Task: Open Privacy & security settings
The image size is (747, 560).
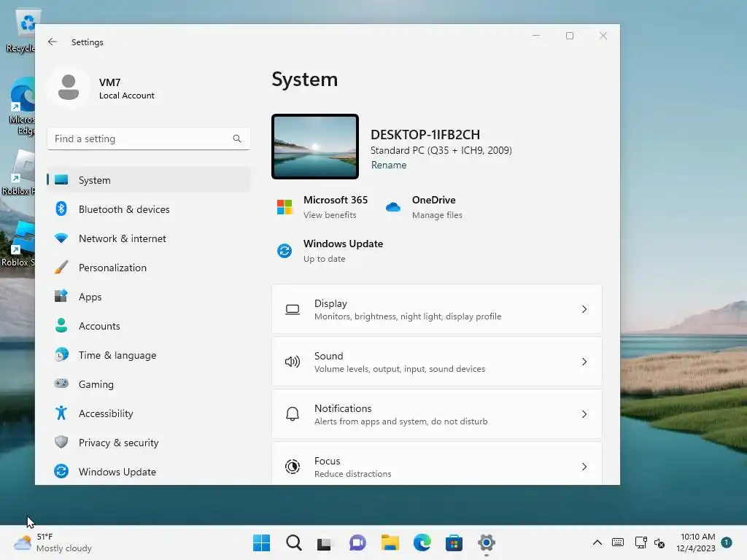Action: pyautogui.click(x=149, y=443)
